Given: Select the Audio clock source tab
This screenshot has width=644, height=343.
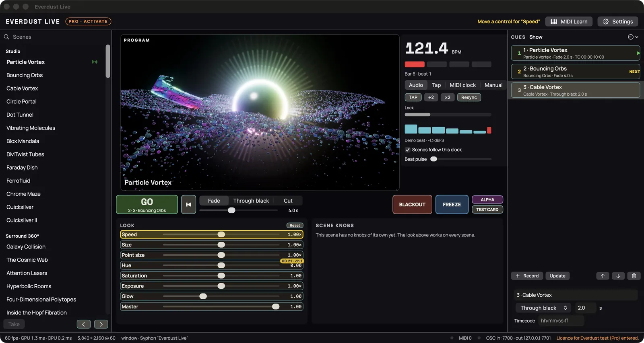Looking at the screenshot, I should 416,85.
